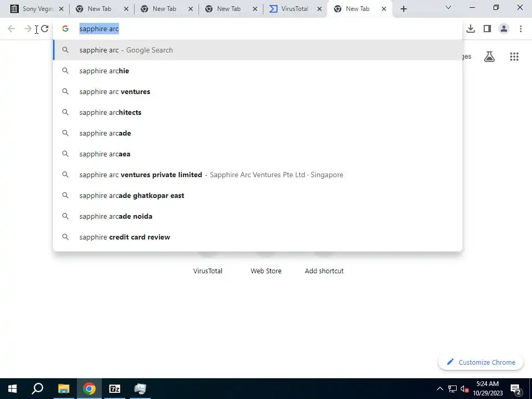Click the address bar text 'sapphire arc'
This screenshot has height=399, width=532.
tap(99, 29)
